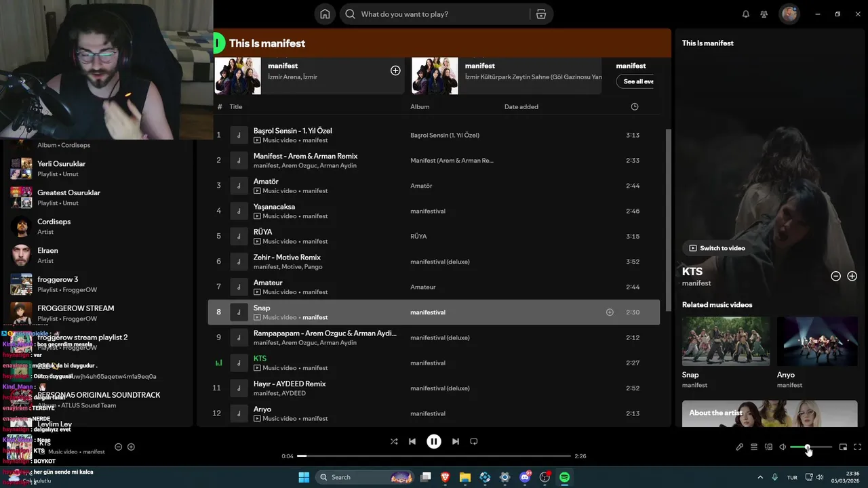Open Elraen artist in sidebar

pyautogui.click(x=98, y=255)
